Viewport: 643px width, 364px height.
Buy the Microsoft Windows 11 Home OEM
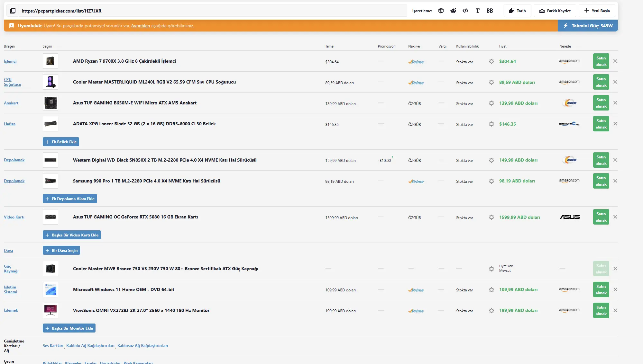point(601,289)
